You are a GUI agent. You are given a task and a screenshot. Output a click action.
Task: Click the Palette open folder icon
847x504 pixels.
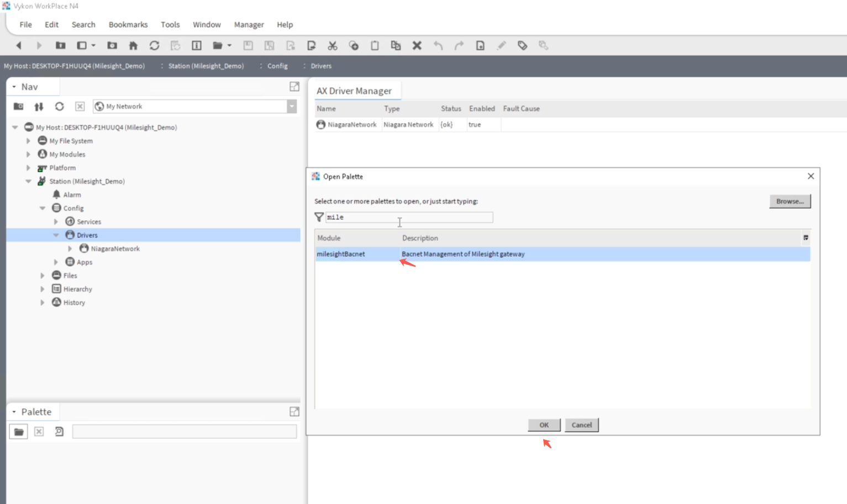(x=19, y=432)
